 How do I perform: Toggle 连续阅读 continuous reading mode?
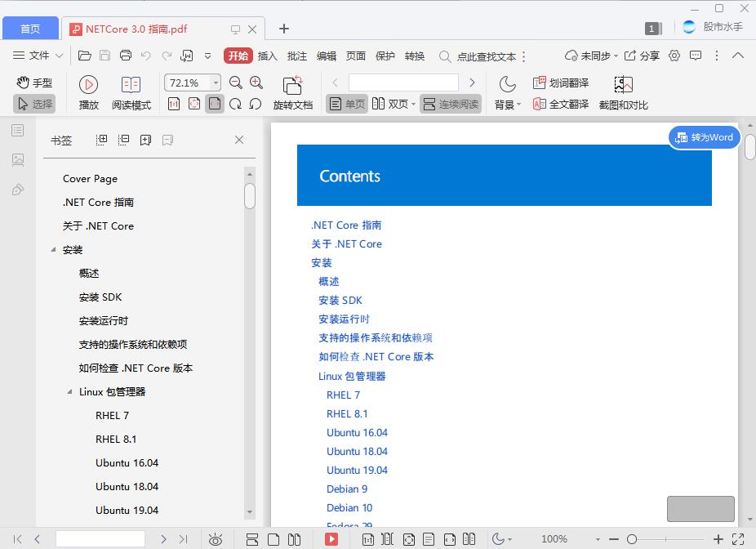(453, 103)
